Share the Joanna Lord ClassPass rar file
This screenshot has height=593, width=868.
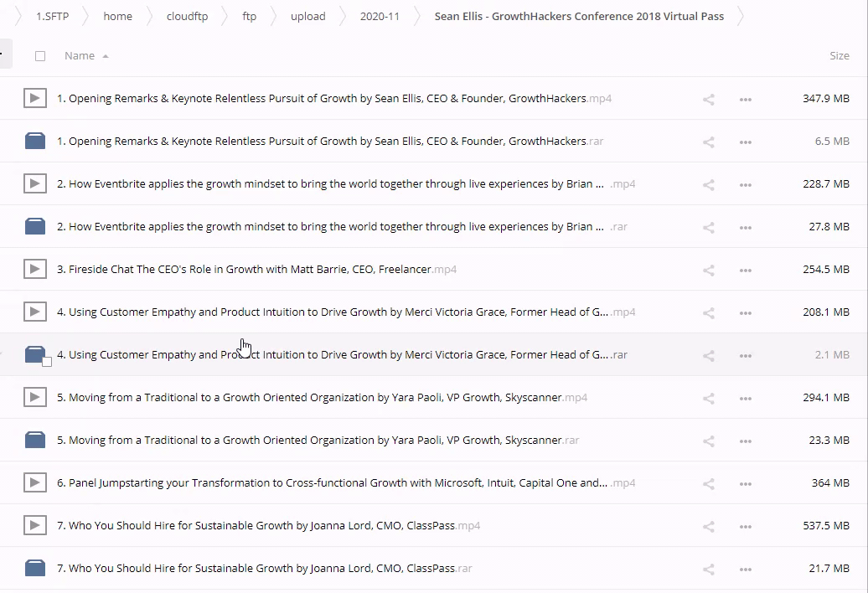[x=708, y=569]
